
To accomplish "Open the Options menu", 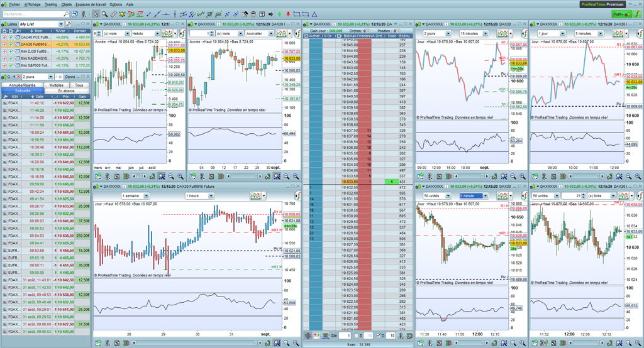I will (116, 4).
